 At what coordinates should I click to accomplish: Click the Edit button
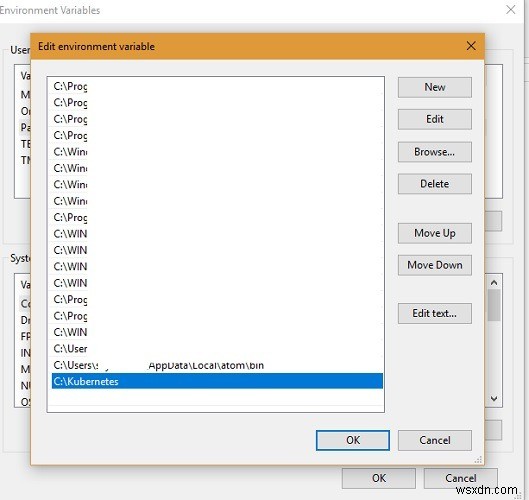435,119
